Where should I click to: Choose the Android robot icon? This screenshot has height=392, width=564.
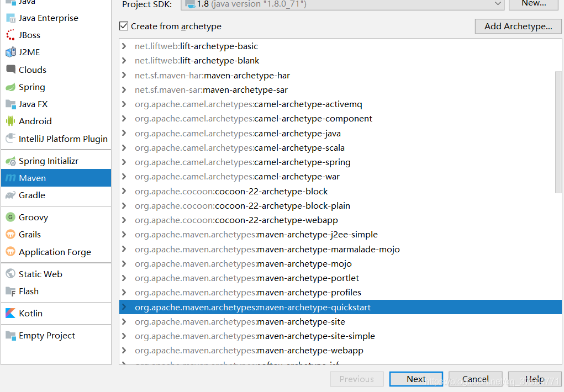click(11, 121)
